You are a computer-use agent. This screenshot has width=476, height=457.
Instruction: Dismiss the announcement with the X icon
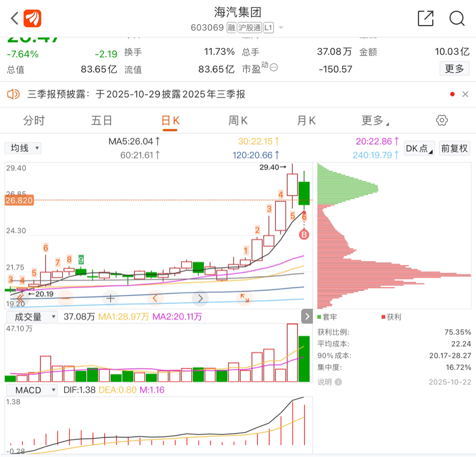(465, 94)
